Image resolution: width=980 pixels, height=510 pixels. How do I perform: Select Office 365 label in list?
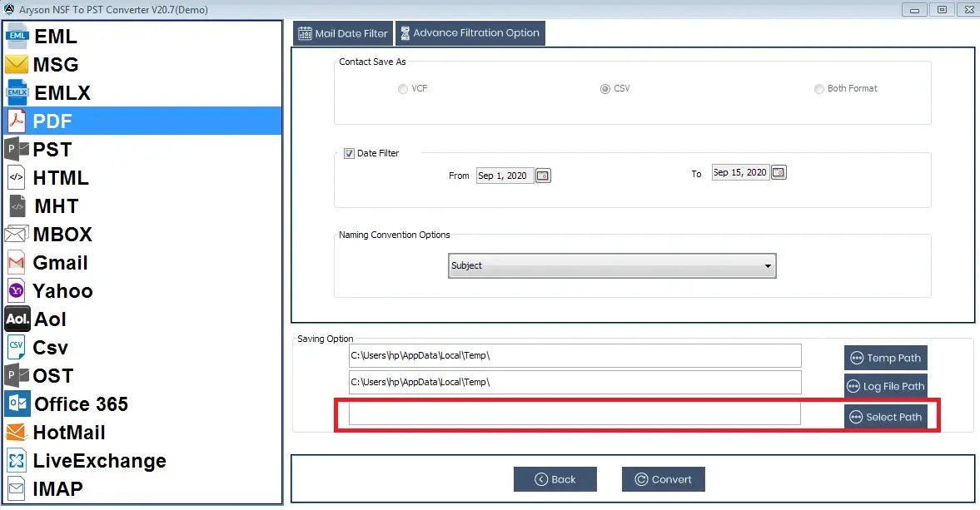point(82,404)
